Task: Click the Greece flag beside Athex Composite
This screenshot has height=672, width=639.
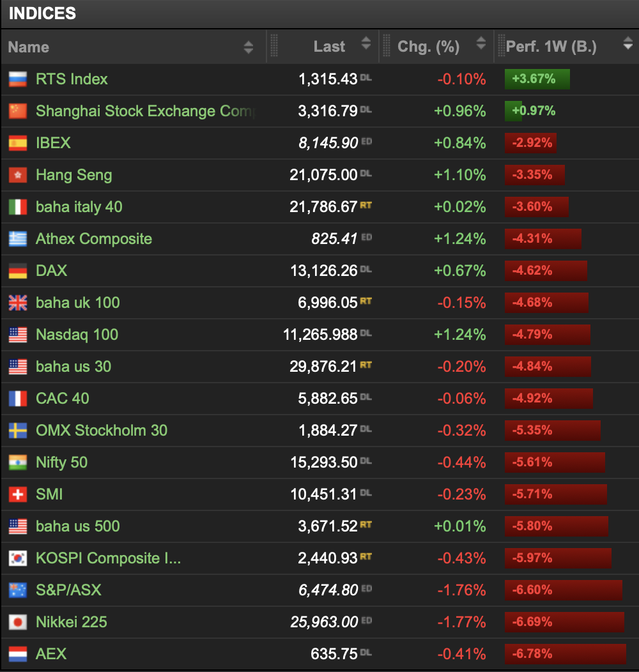Action: pos(18,239)
